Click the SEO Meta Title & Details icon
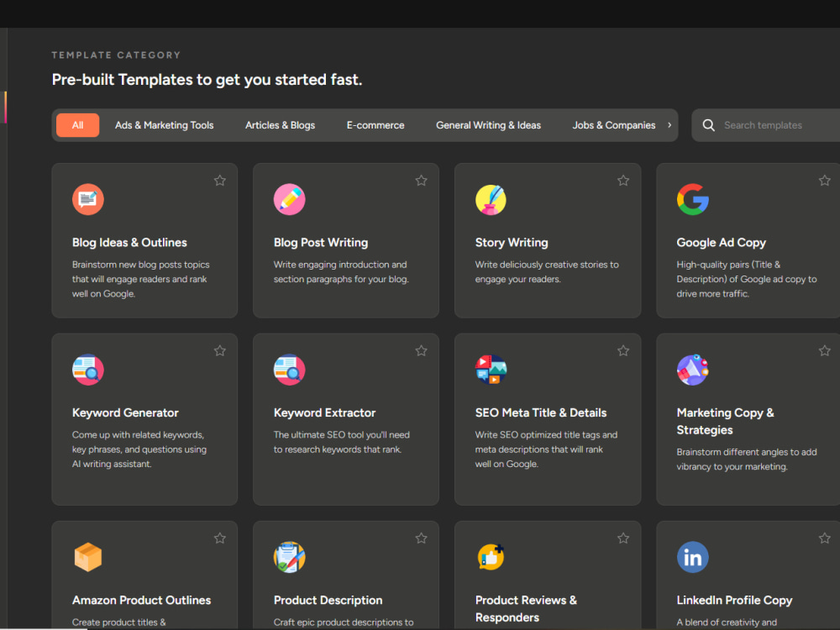 [x=491, y=370]
